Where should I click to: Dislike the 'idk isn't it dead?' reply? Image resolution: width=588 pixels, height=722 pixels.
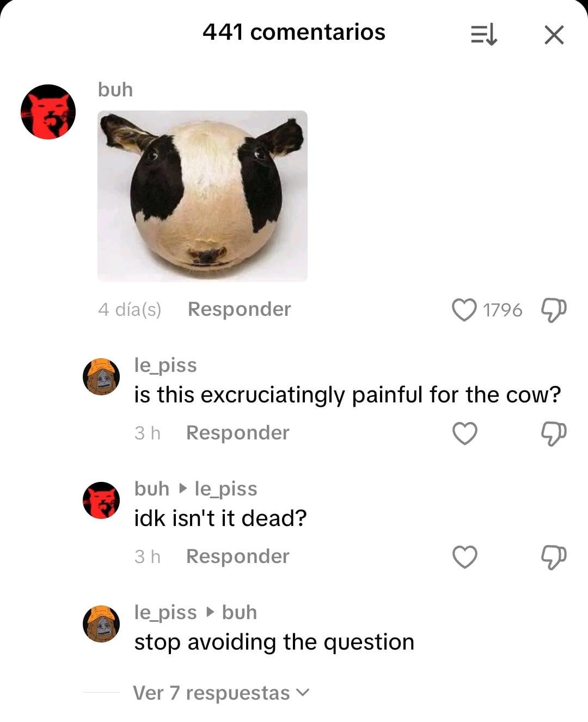[x=554, y=557]
